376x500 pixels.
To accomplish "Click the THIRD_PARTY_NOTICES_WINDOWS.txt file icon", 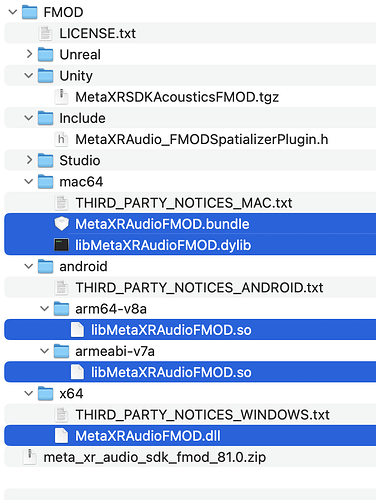I will tap(61, 414).
